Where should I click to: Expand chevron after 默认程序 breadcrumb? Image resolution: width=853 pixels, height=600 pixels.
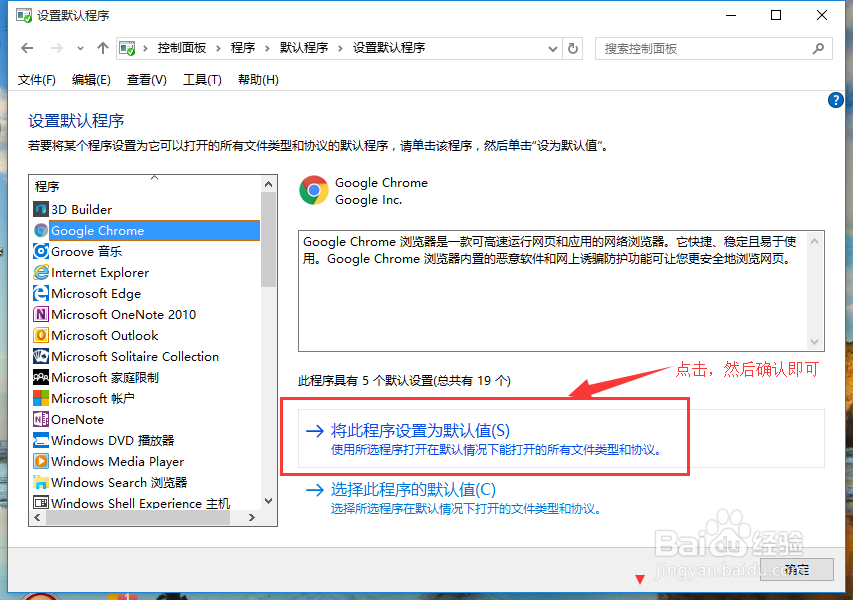341,48
